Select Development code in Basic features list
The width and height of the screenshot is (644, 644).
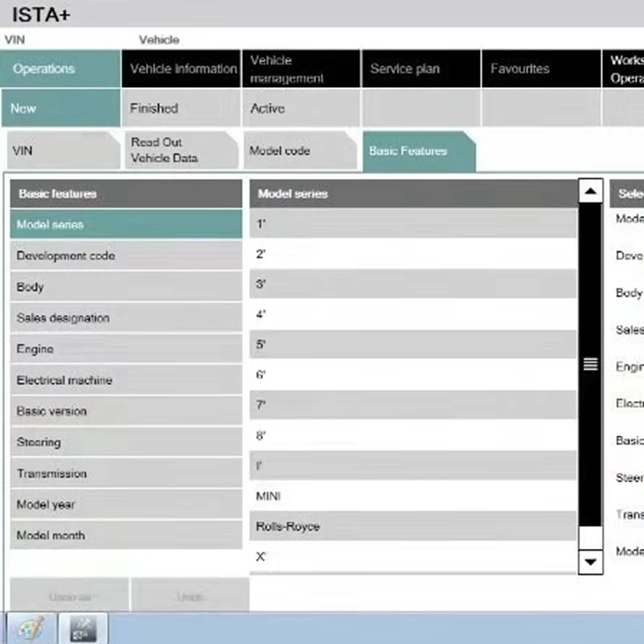[126, 255]
